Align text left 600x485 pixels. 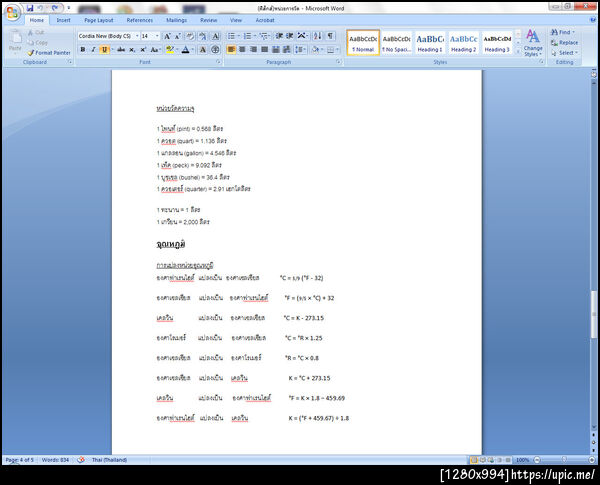coord(231,49)
